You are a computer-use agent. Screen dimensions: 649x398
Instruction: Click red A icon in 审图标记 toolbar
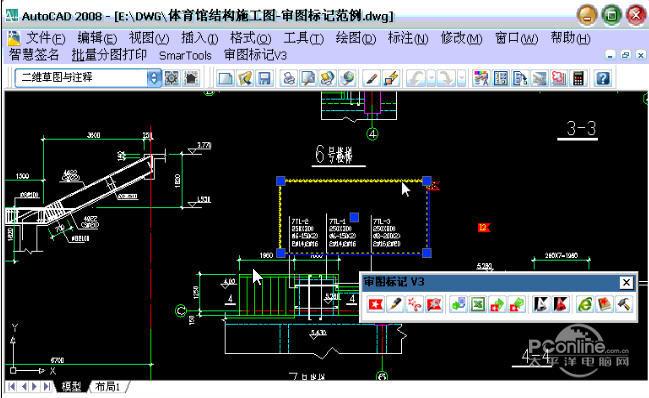[561, 304]
